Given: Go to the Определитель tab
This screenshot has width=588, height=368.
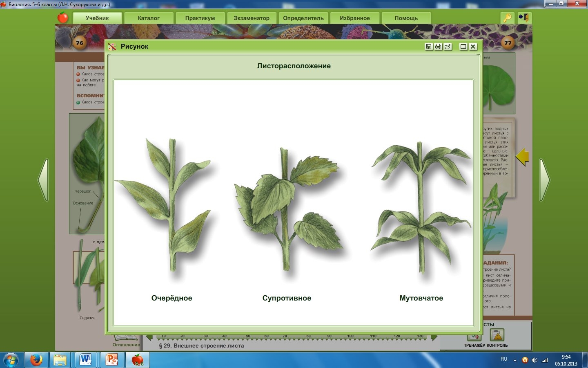Looking at the screenshot, I should pyautogui.click(x=303, y=18).
